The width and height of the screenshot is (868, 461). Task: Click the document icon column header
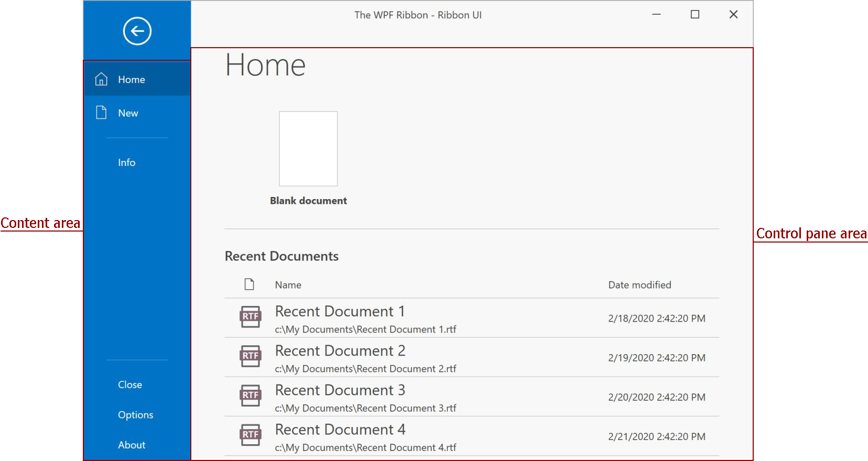(249, 284)
